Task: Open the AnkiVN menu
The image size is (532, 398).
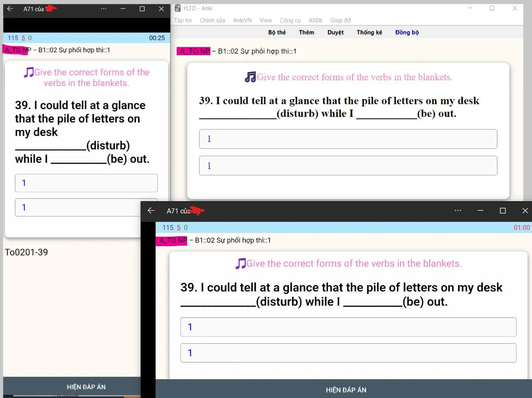Action: point(242,20)
